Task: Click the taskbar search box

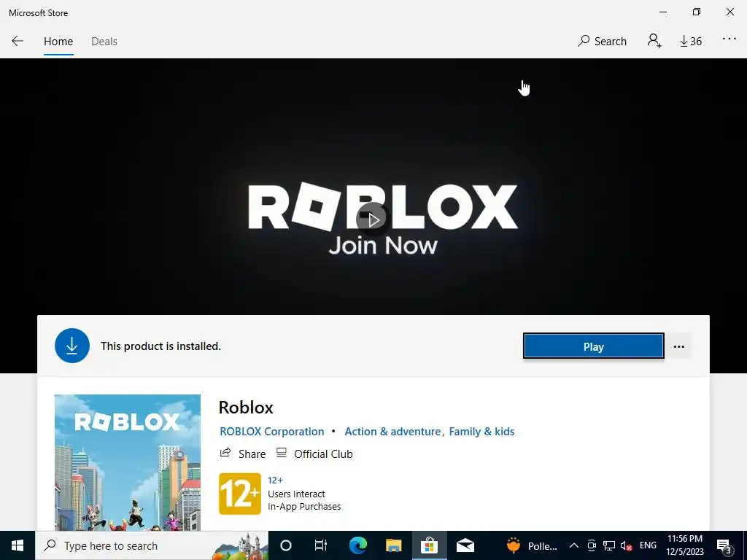Action: [x=152, y=545]
